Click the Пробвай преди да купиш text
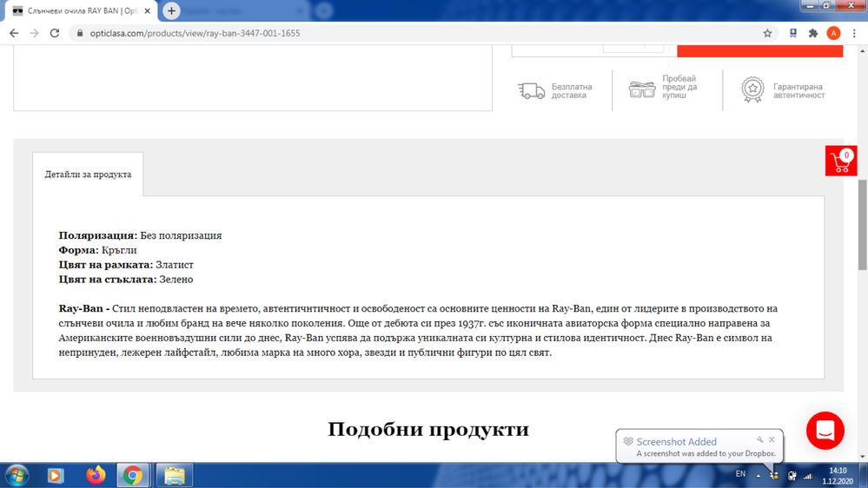 [679, 87]
